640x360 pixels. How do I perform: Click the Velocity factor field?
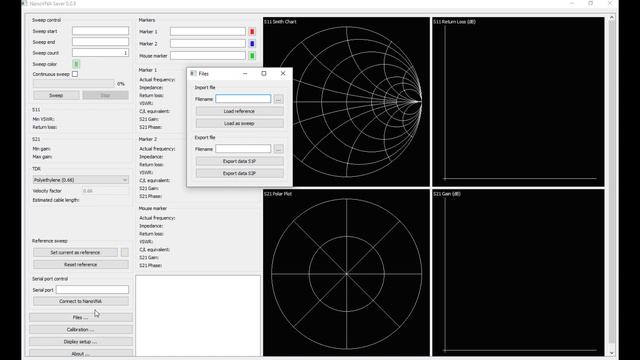[105, 191]
